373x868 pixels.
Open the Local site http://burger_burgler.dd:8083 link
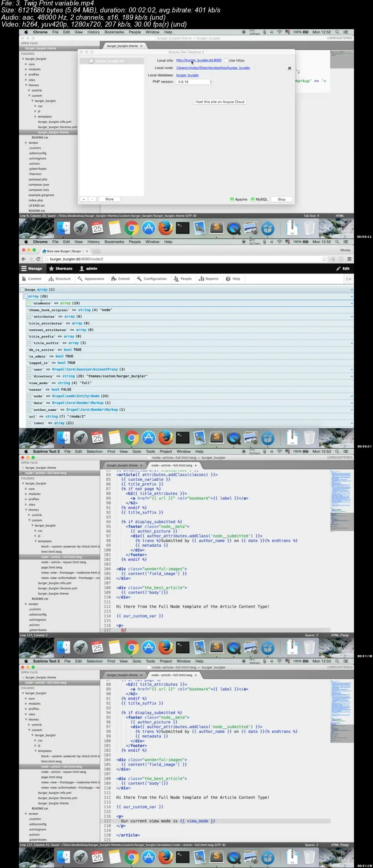click(x=199, y=61)
